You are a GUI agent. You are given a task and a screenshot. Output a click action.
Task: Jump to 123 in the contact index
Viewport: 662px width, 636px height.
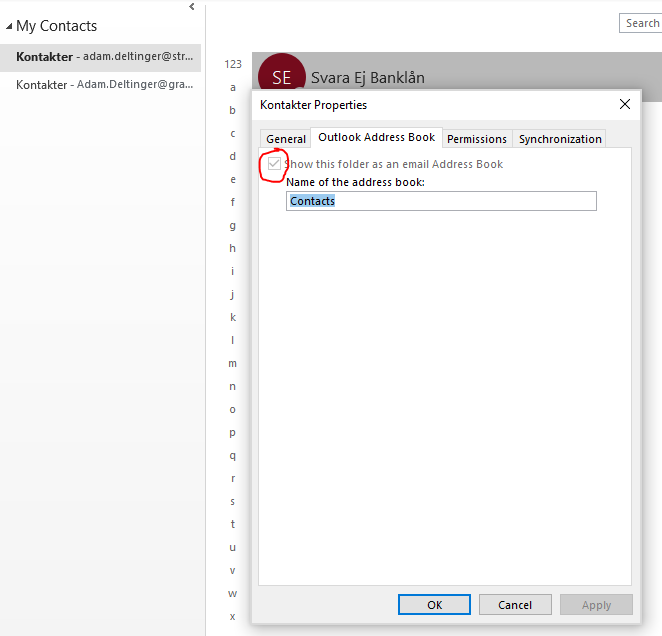233,64
